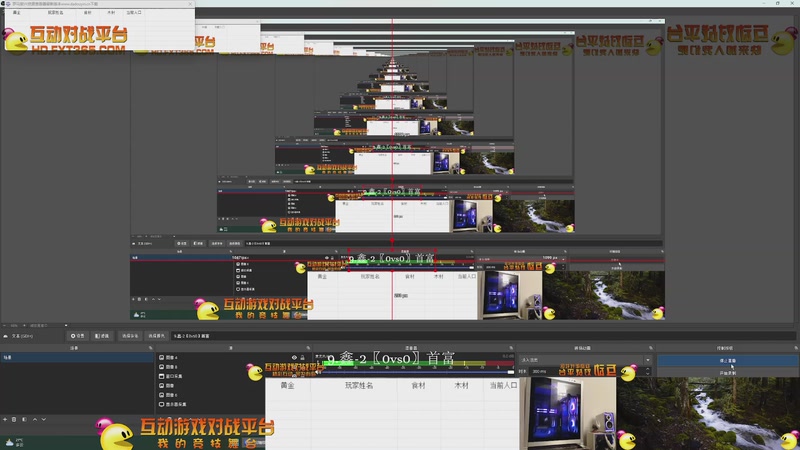The width and height of the screenshot is (800, 450).
Task: Click 食材 column header in top overlay
Action: pyautogui.click(x=88, y=12)
